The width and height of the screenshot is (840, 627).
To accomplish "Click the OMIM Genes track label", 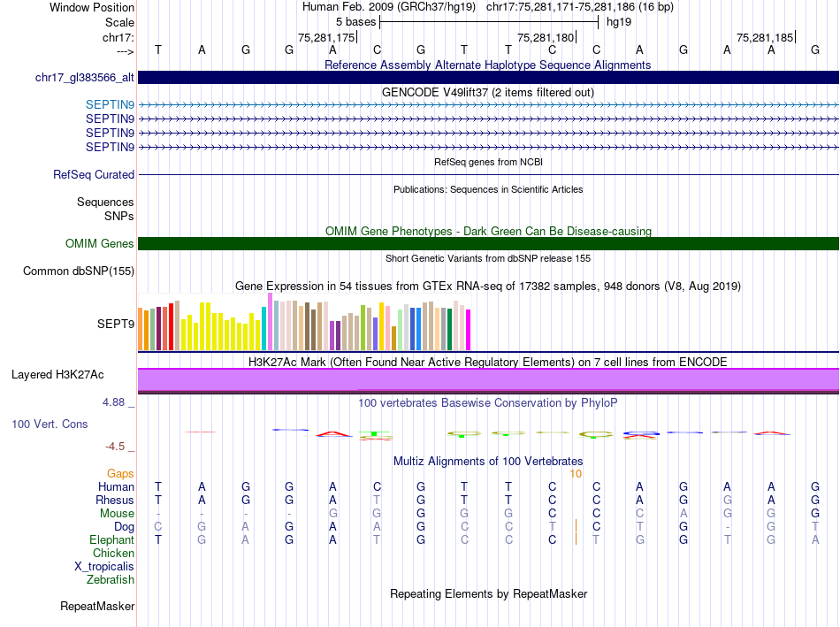I will [99, 244].
